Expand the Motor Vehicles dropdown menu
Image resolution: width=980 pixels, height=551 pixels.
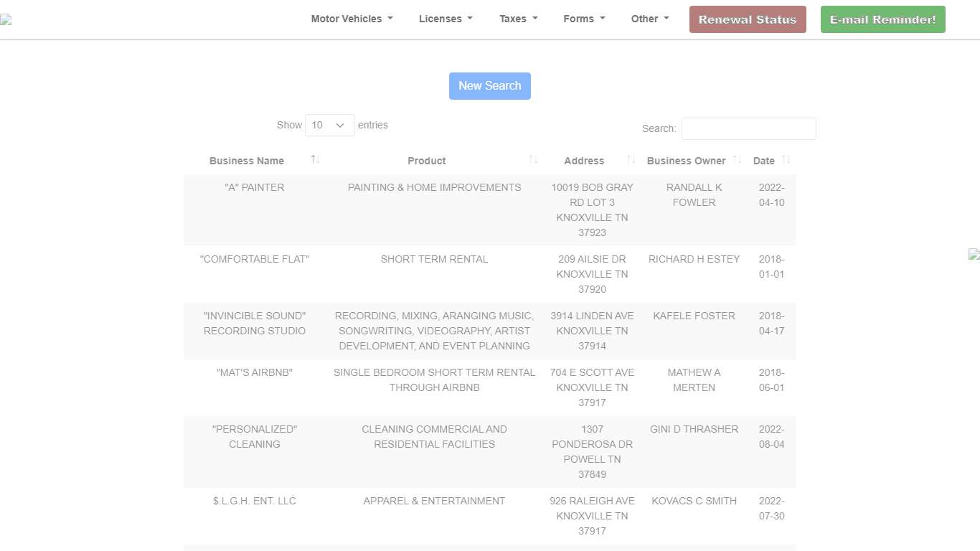tap(352, 19)
